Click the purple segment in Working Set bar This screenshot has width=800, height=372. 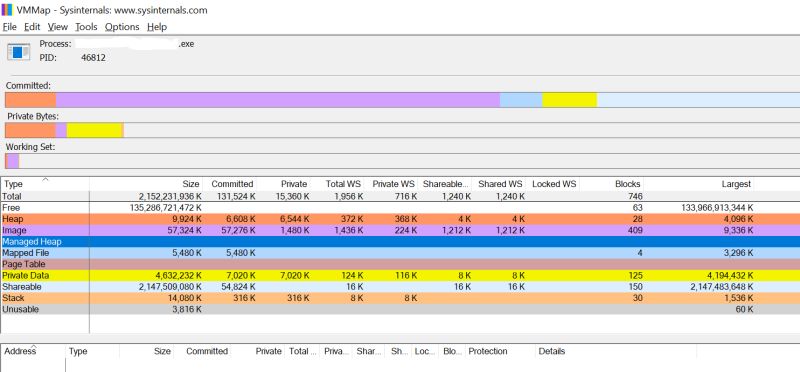[13, 161]
